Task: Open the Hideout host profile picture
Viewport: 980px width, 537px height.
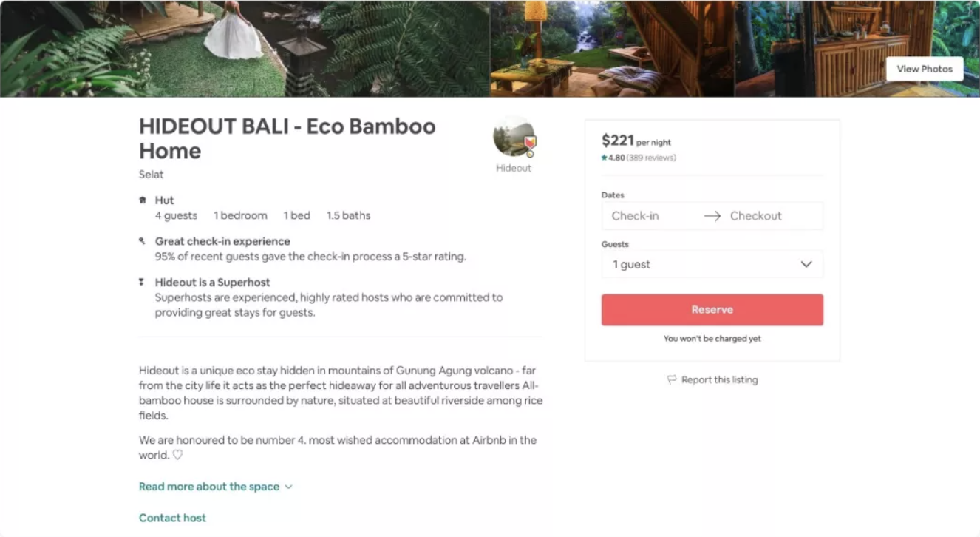Action: tap(512, 137)
